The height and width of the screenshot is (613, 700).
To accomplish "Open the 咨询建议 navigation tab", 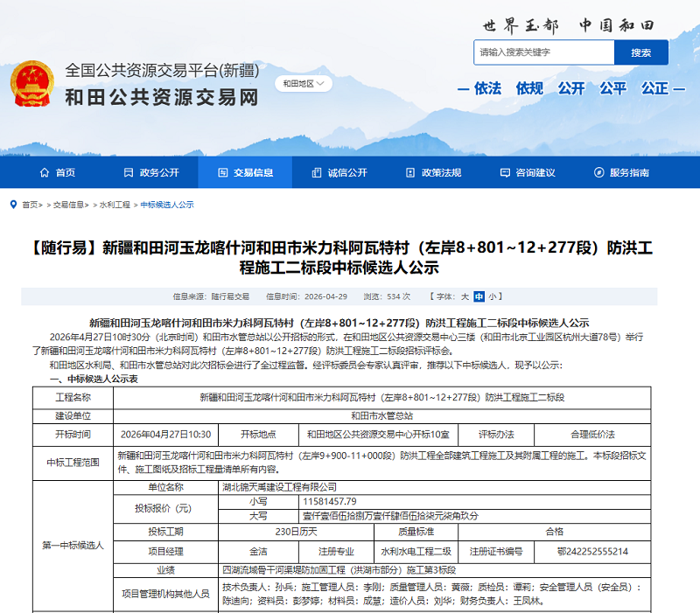I will (528, 172).
